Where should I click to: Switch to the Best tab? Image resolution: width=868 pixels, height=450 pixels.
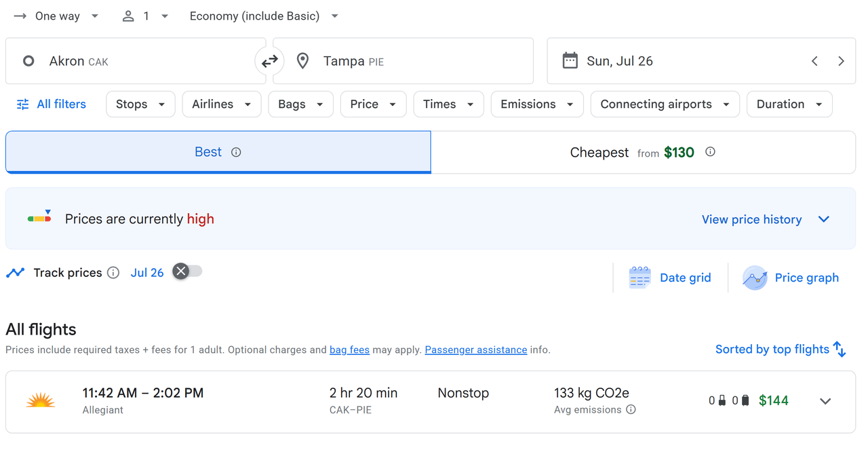(x=218, y=152)
